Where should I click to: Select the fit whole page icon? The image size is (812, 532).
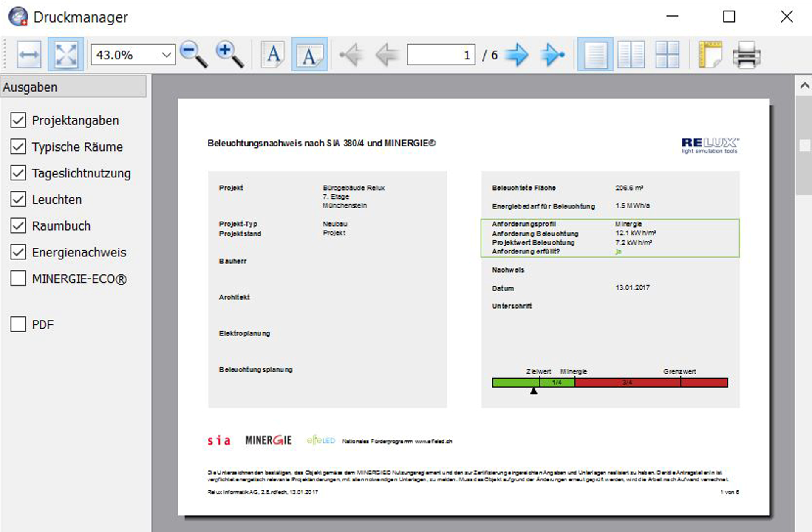click(65, 55)
